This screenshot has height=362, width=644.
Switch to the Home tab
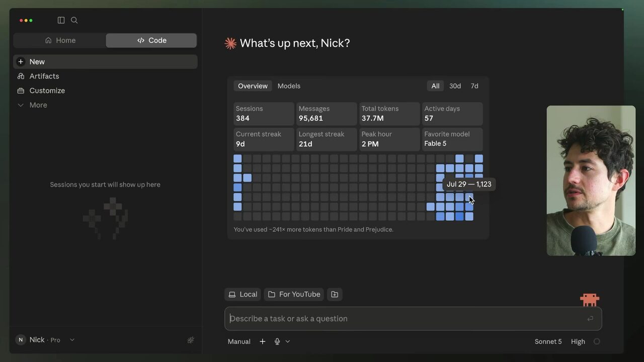pos(60,40)
